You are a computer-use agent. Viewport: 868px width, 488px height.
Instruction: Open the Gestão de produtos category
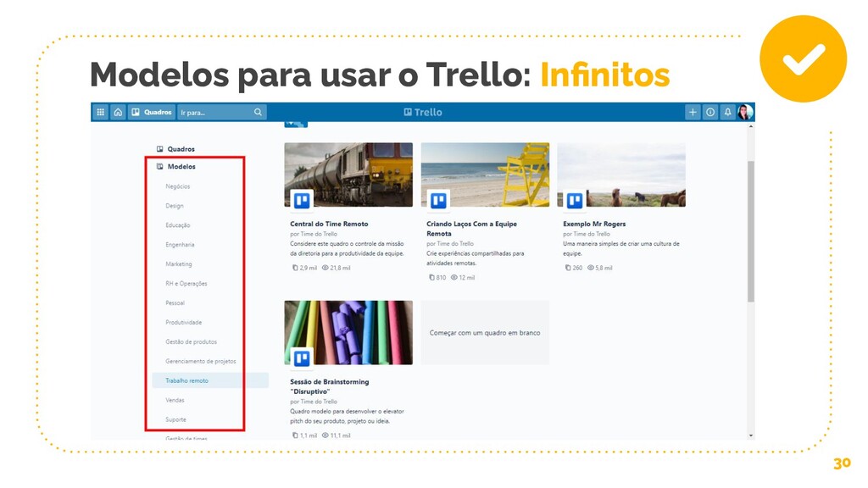191,342
